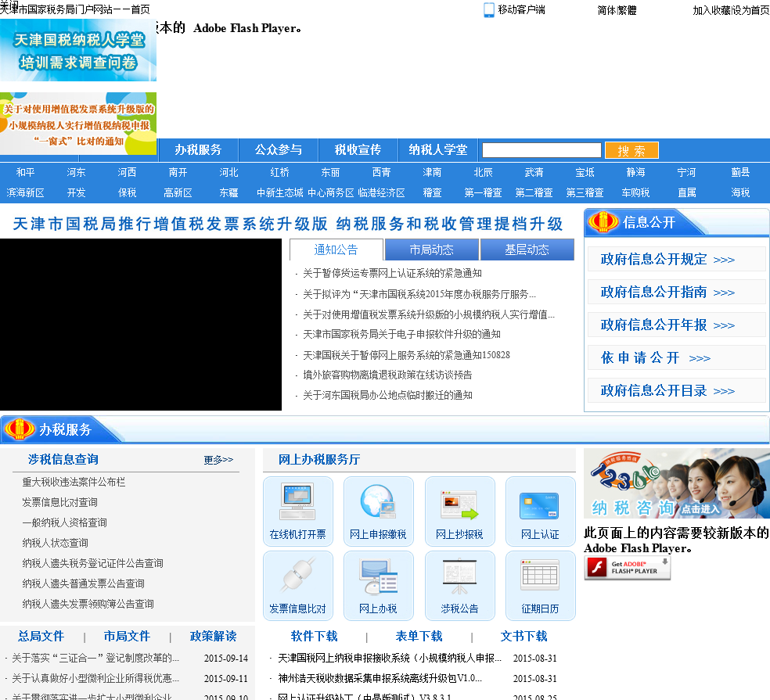Select the 武清 district link
The width and height of the screenshot is (770, 700).
point(534,172)
